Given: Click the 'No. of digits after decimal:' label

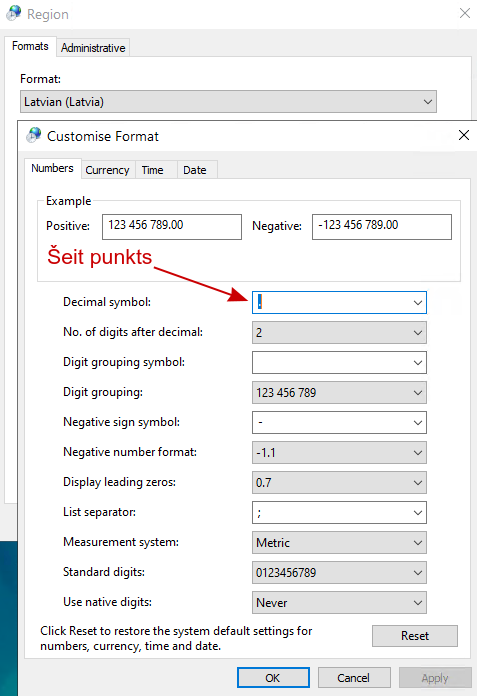Looking at the screenshot, I should pyautogui.click(x=133, y=332).
